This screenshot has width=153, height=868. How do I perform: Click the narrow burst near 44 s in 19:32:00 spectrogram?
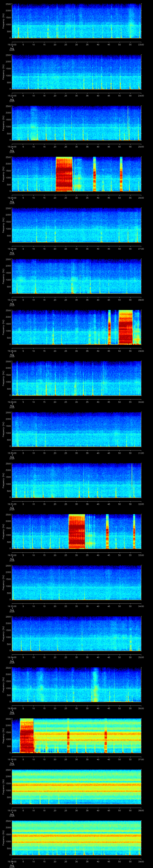click(x=108, y=531)
